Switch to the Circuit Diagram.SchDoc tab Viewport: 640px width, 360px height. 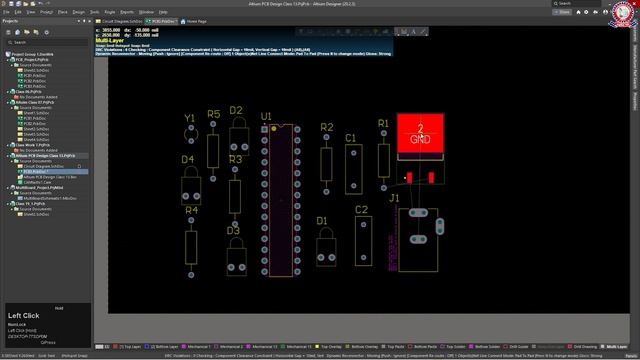(x=119, y=21)
